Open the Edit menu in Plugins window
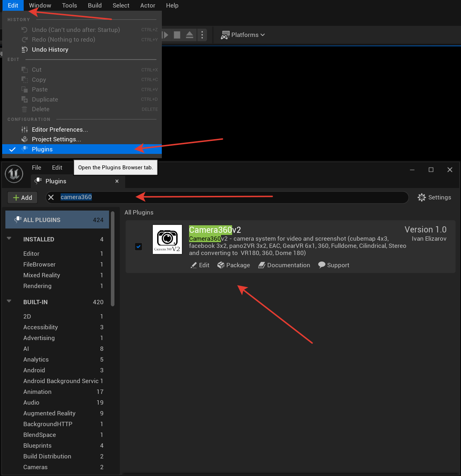The width and height of the screenshot is (461, 476). (57, 168)
